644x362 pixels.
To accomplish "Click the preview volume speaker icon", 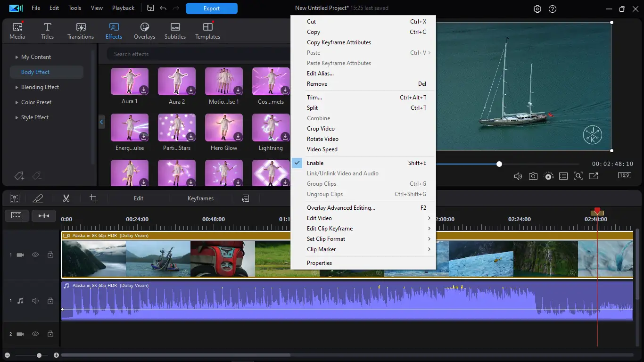I will 518,176.
